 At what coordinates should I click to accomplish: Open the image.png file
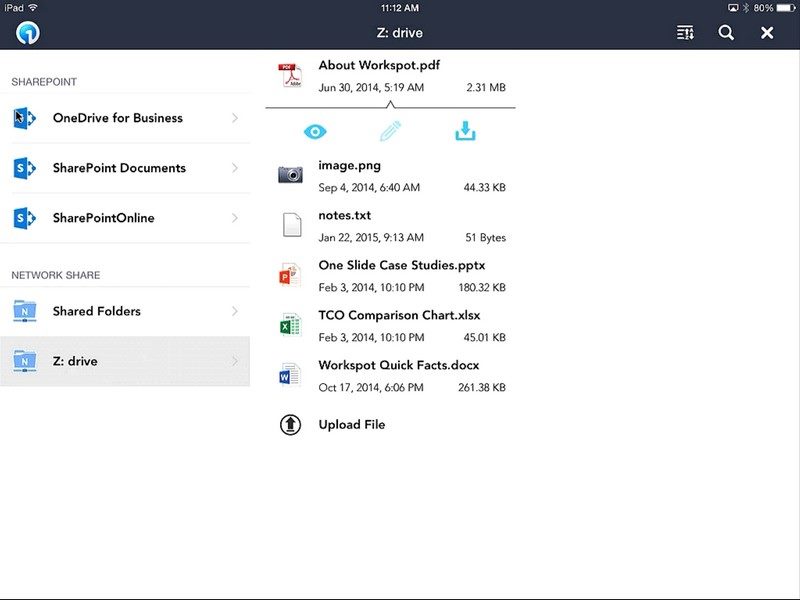click(x=391, y=176)
